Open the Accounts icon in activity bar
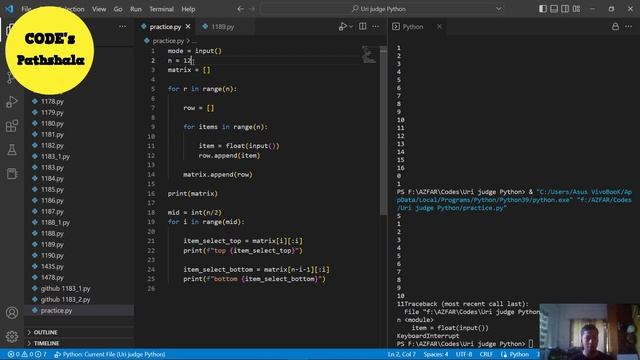Image resolution: width=640 pixels, height=360 pixels. pyautogui.click(x=12, y=313)
